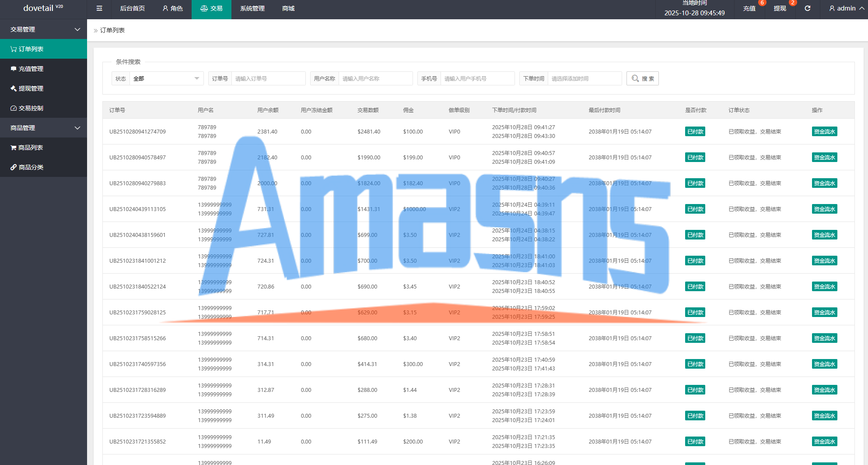This screenshot has height=465, width=868.
Task: Click 已付款 badge for order UB2510280940279883
Action: click(695, 183)
